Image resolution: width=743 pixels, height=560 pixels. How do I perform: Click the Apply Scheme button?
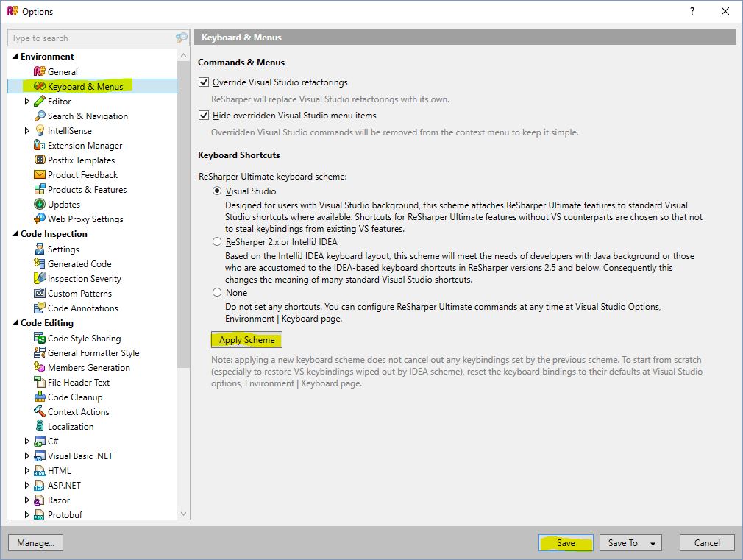246,339
